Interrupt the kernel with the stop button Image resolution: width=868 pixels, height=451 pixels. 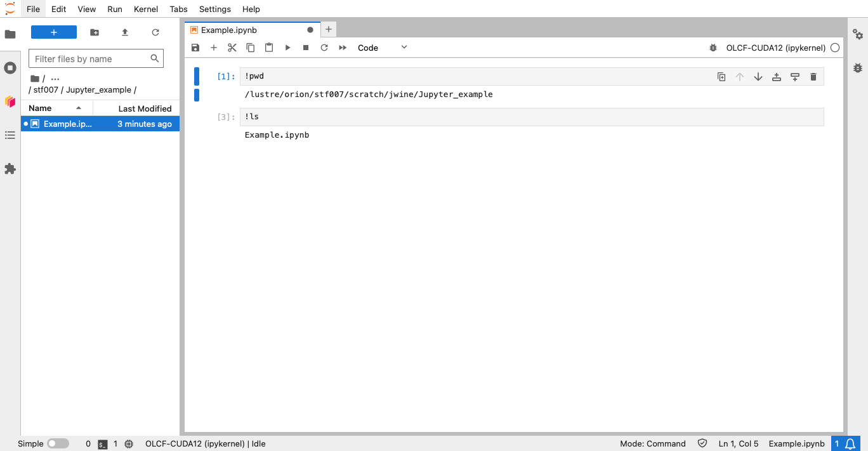(x=306, y=48)
